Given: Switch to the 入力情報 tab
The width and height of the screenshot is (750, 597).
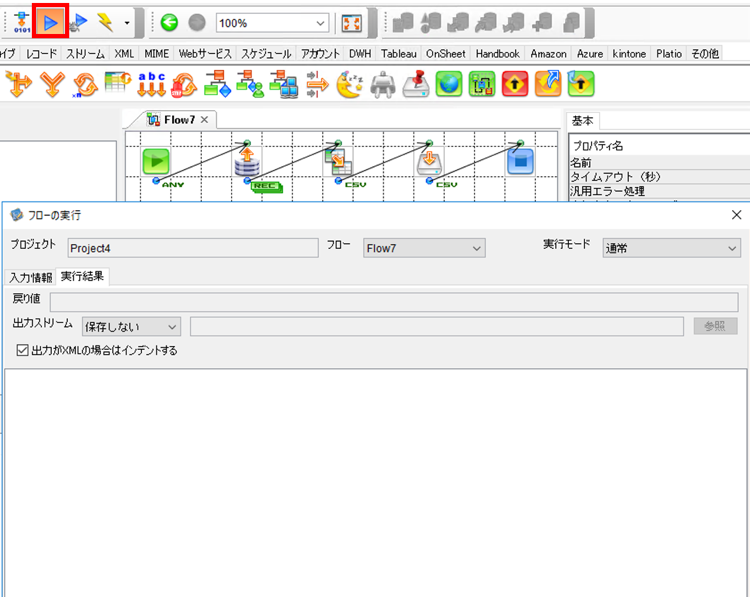Looking at the screenshot, I should [31, 277].
